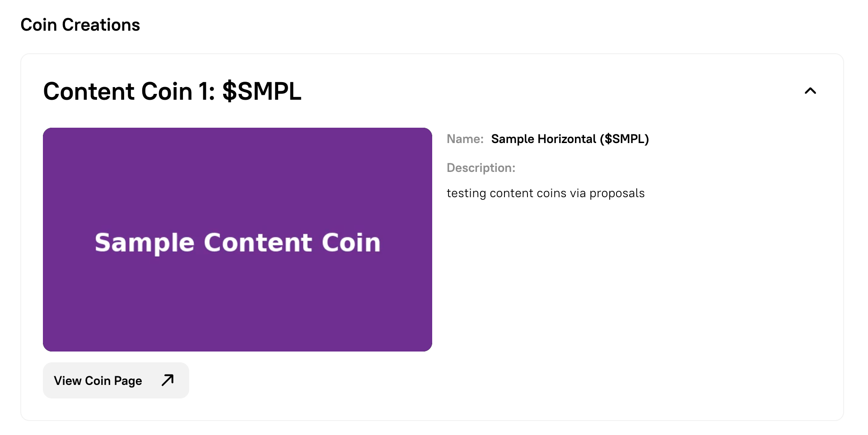Screen dimensions: 868x435
Task: Click the word 'Coin' inside the purple image
Action: tap(351, 243)
